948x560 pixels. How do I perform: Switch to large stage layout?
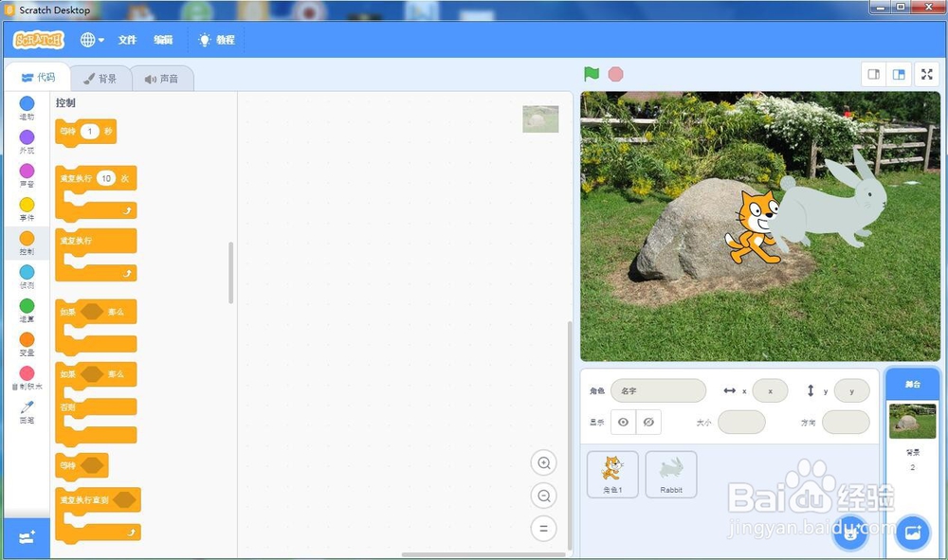[x=899, y=74]
